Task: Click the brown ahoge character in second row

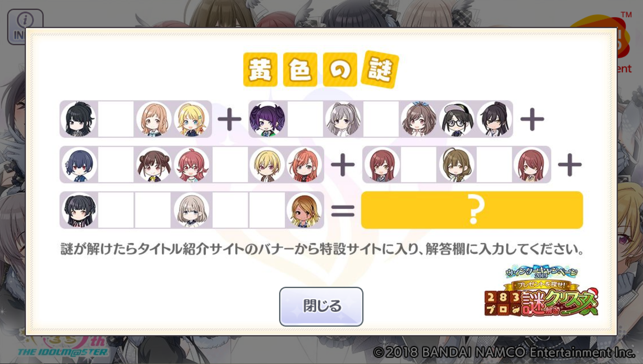Action: [x=457, y=165]
